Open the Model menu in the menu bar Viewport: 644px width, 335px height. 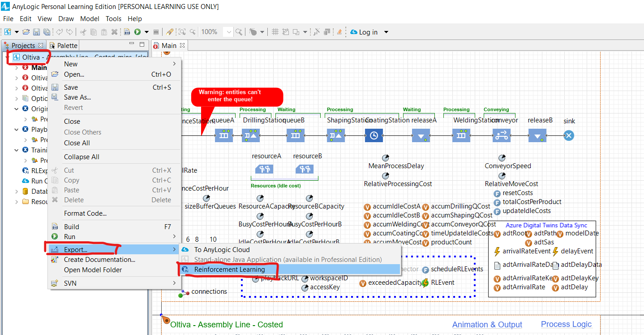click(x=90, y=19)
